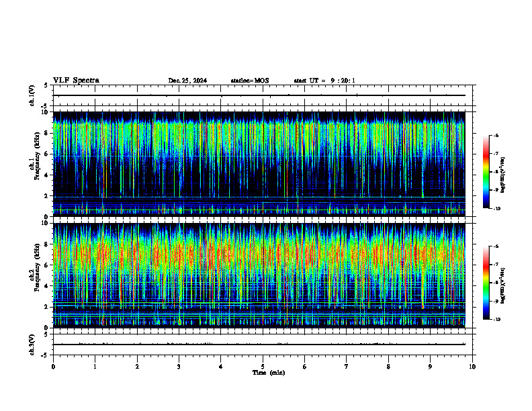Viewport: 532px width, 411px height.
Task: Click ch.2 frequency axis tick "10"
Action: tap(46, 223)
